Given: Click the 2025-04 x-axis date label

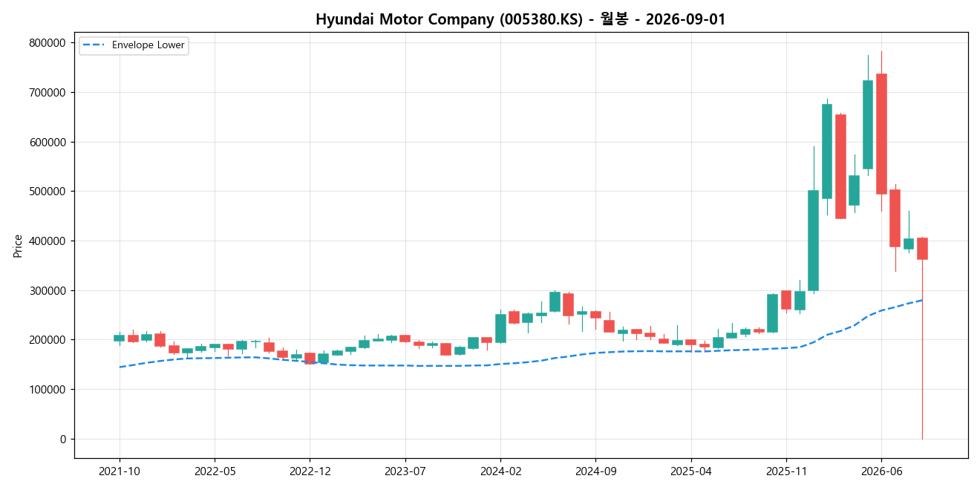Looking at the screenshot, I should [x=691, y=471].
